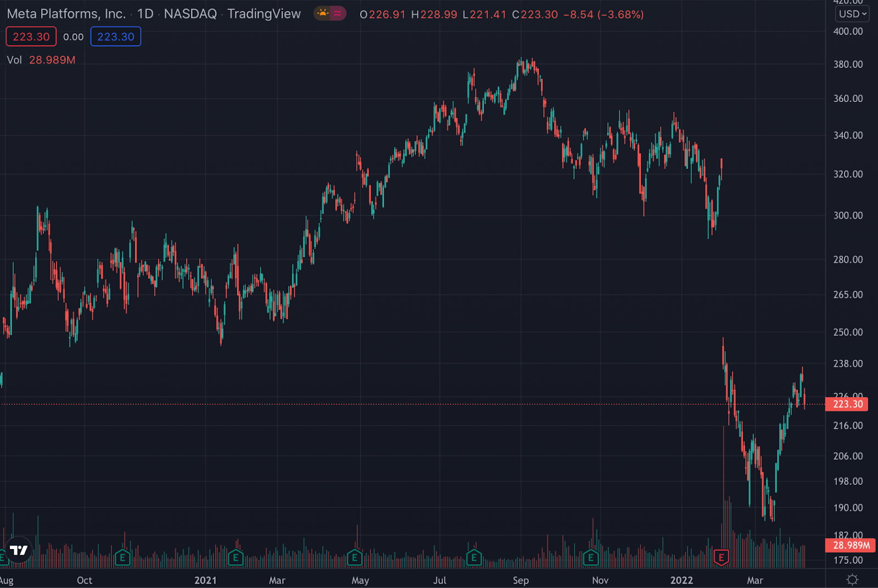Click the Meta Platforms, Inc. symbol title
The image size is (878, 588).
[66, 14]
